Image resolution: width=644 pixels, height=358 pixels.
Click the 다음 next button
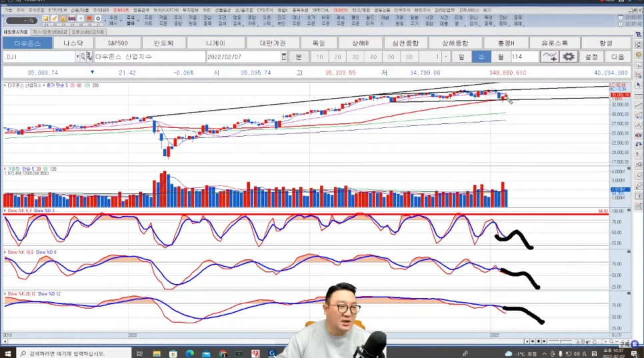tap(618, 57)
